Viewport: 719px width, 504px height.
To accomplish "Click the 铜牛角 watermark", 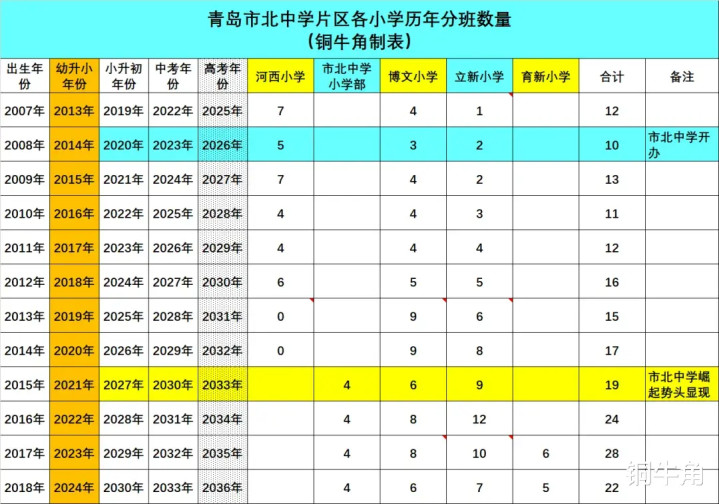I will click(665, 473).
